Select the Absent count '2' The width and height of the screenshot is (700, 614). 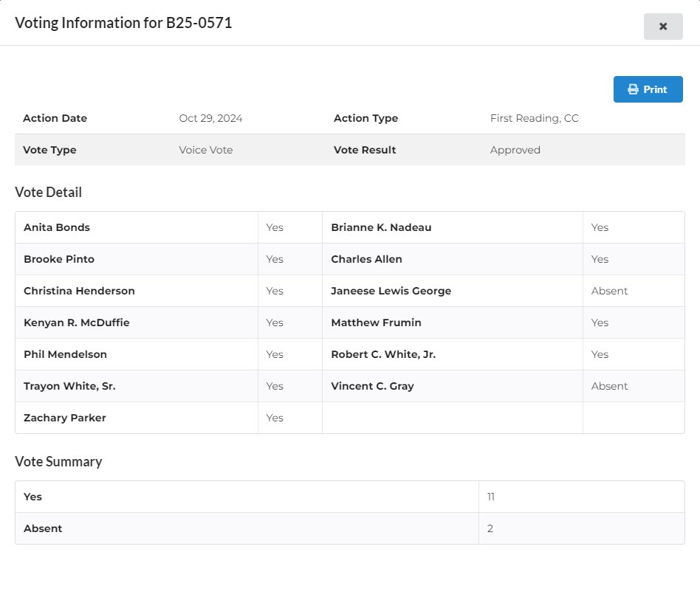[490, 528]
